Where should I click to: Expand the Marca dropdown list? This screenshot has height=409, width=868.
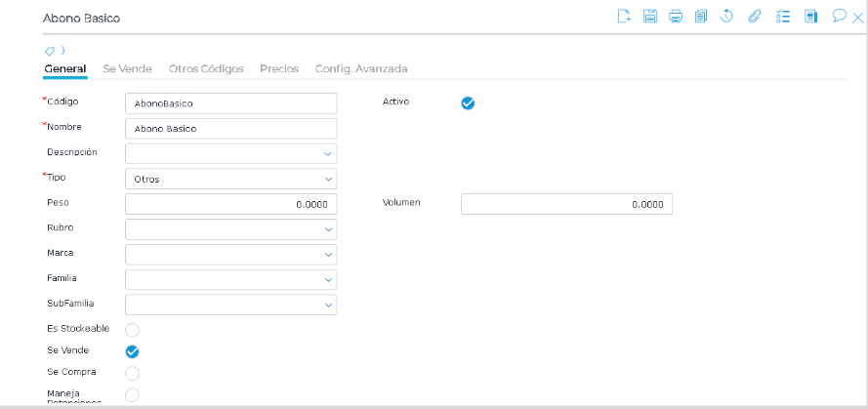[230, 254]
